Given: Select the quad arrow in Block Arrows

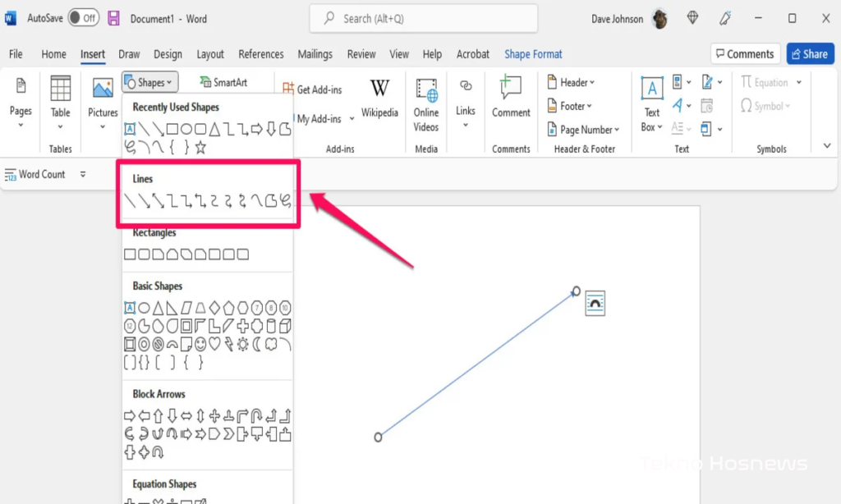Looking at the screenshot, I should 214,415.
